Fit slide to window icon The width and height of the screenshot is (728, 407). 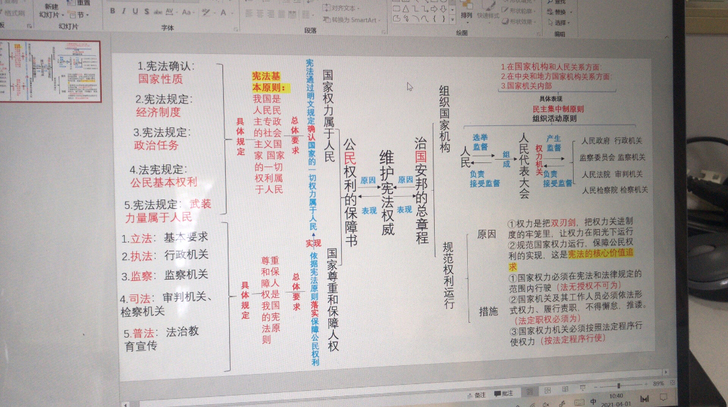pos(672,382)
